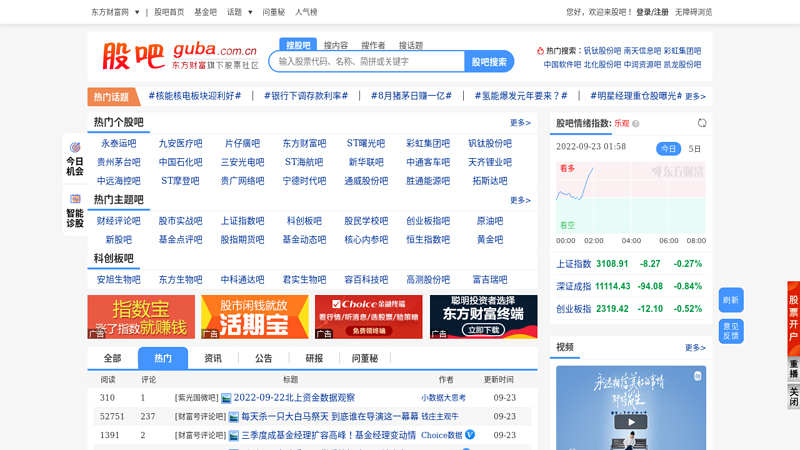Open 上证指数 quote link
800x450 pixels.
click(573, 264)
